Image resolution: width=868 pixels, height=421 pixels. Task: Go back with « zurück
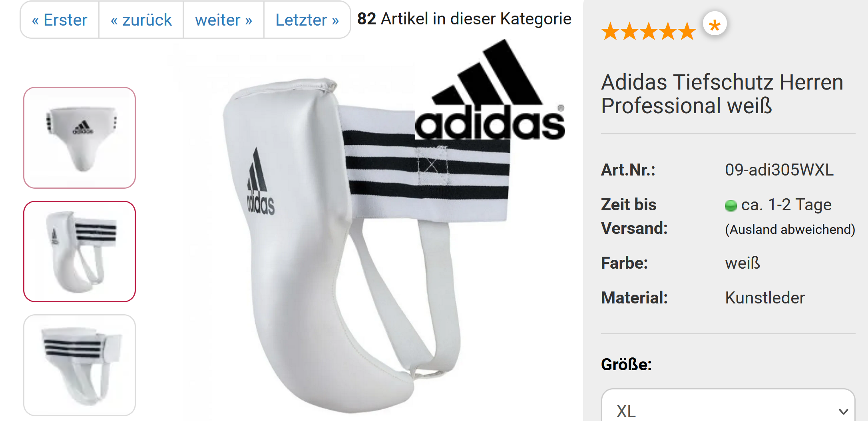(x=141, y=20)
